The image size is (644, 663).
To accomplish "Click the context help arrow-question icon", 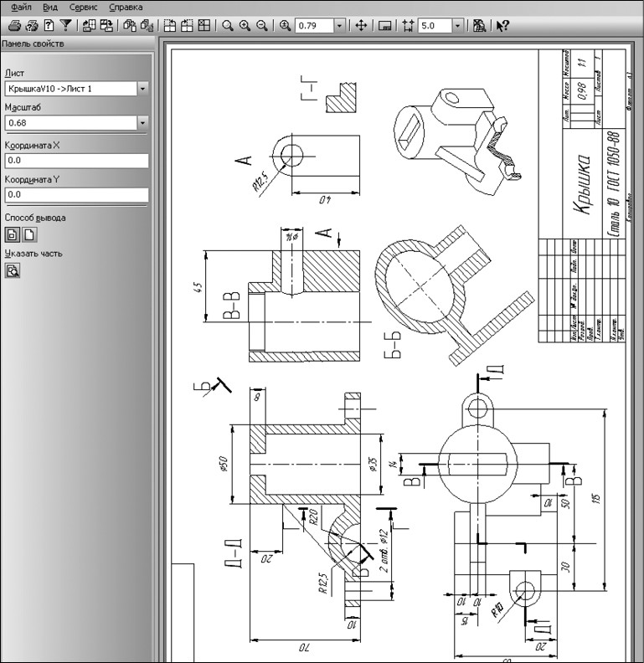I will (502, 26).
